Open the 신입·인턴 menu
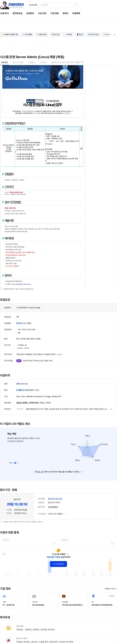117x644 pixels. [x=42, y=13]
